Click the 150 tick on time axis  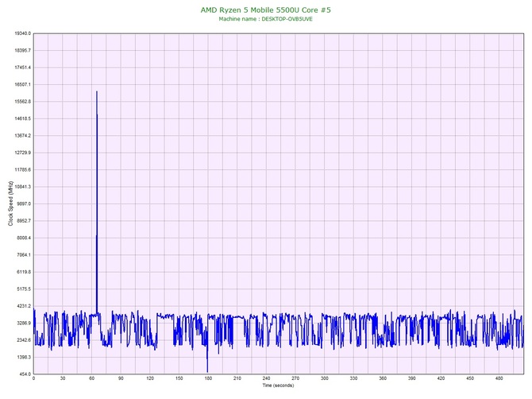click(179, 378)
